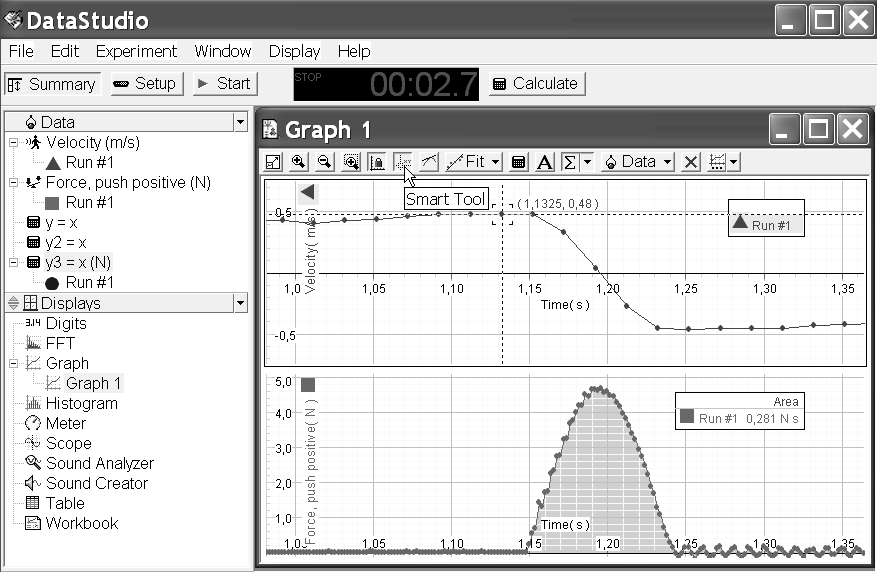This screenshot has height=572, width=877.
Task: Minimize the Graph 1 window
Action: pos(784,129)
